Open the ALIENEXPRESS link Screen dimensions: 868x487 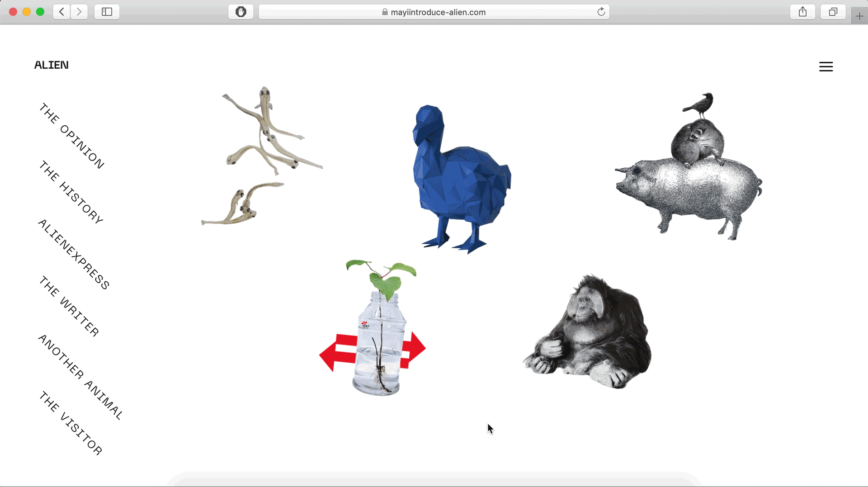click(x=74, y=254)
